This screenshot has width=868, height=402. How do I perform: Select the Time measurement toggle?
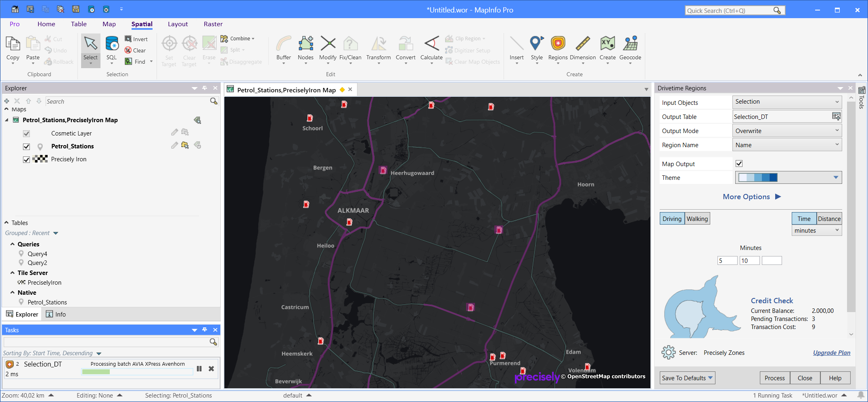pos(804,219)
